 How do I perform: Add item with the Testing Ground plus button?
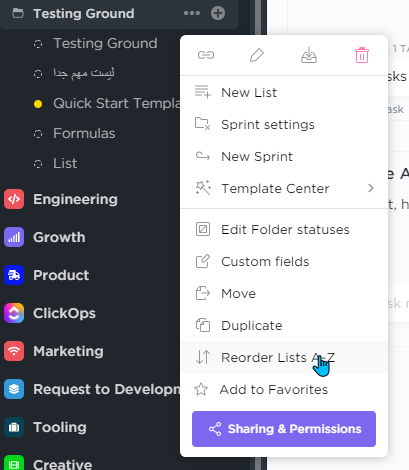[218, 13]
